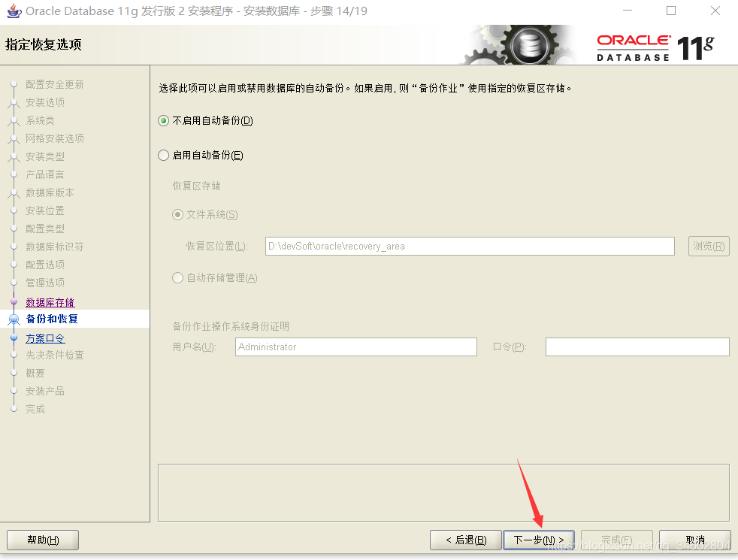Minimize the installer window
738x560 pixels.
click(x=628, y=11)
